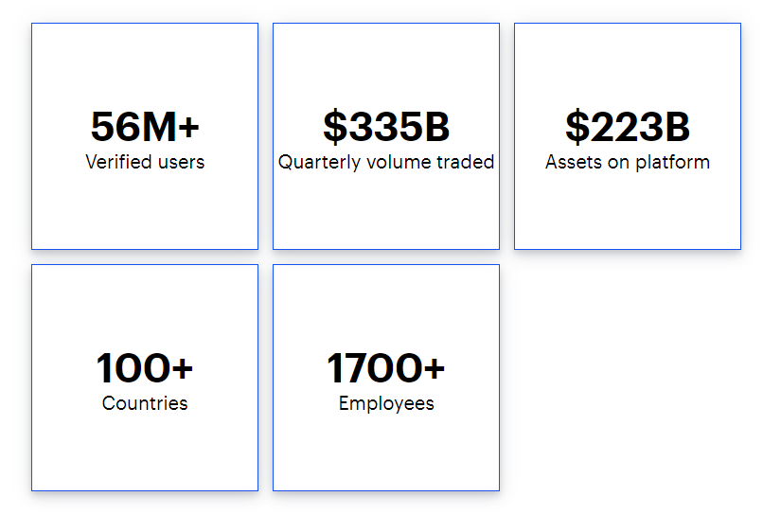781x532 pixels.
Task: Click the $223B figure
Action: pyautogui.click(x=628, y=127)
